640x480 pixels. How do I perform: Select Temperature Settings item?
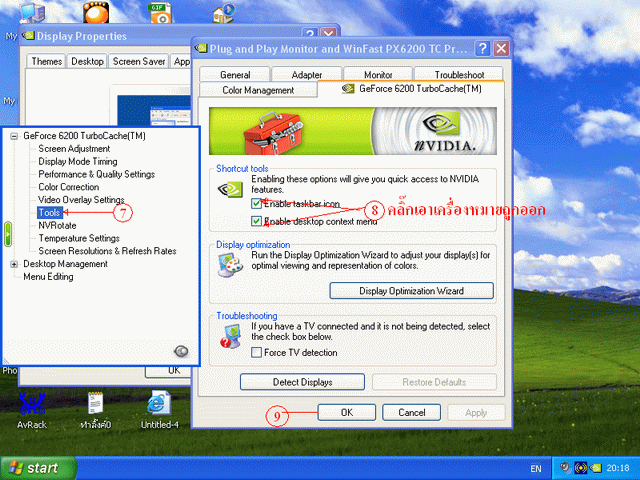click(x=79, y=238)
